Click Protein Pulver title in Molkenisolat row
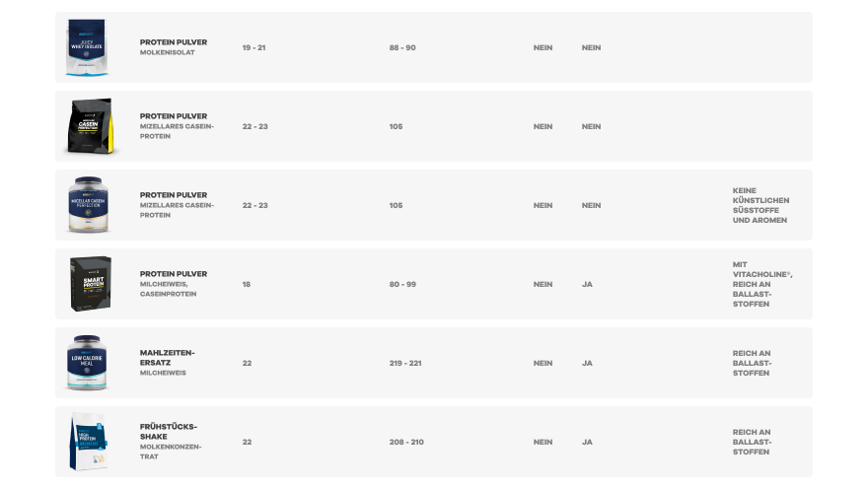 pos(174,42)
